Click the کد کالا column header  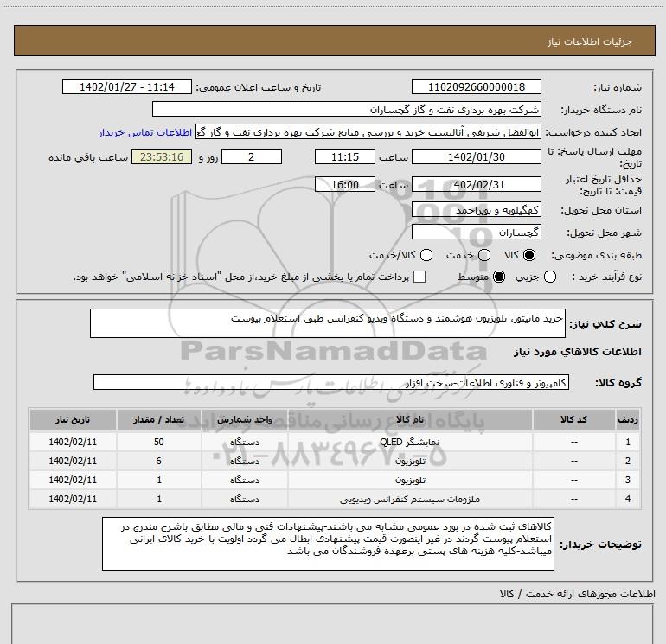click(573, 419)
